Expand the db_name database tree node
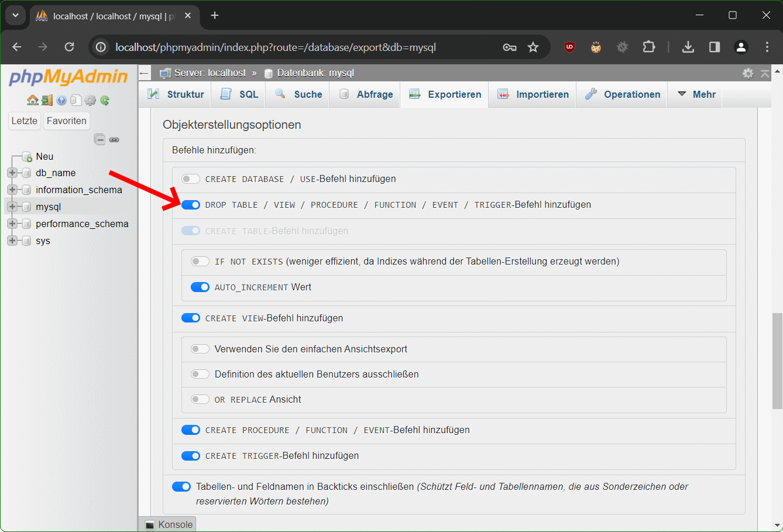Image resolution: width=783 pixels, height=532 pixels. tap(12, 173)
